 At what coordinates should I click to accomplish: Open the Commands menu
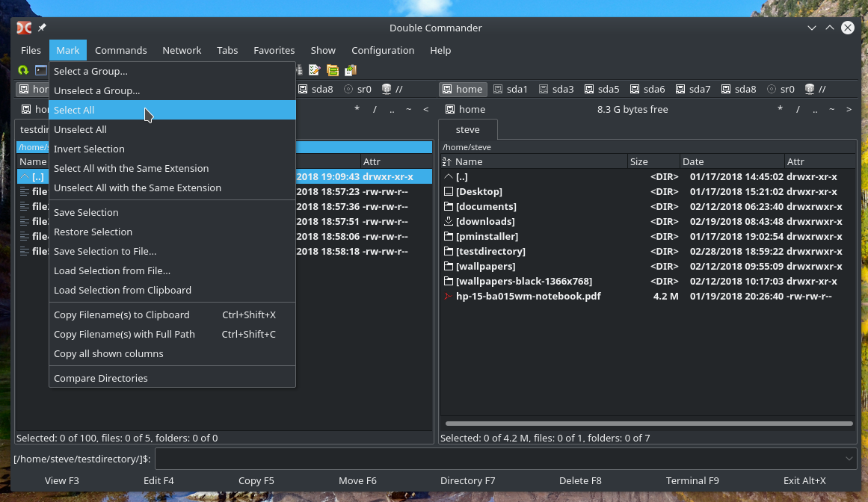click(x=120, y=50)
